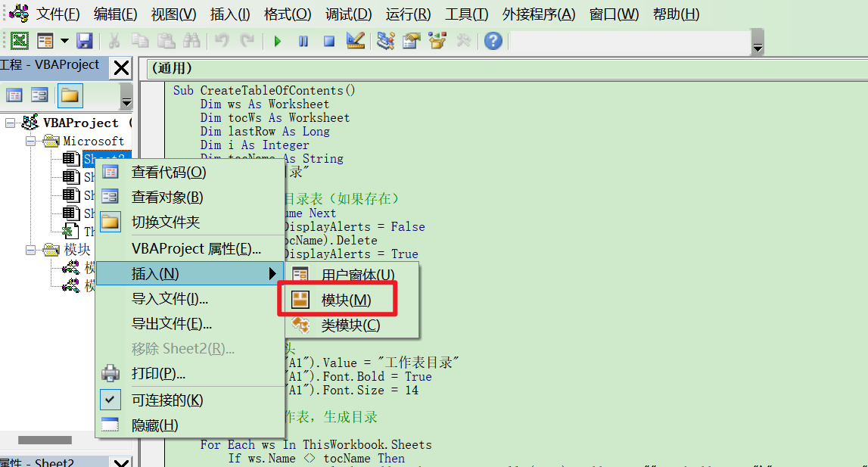868x467 pixels.
Task: Choose 查看对象(B) in context menu
Action: point(191,198)
